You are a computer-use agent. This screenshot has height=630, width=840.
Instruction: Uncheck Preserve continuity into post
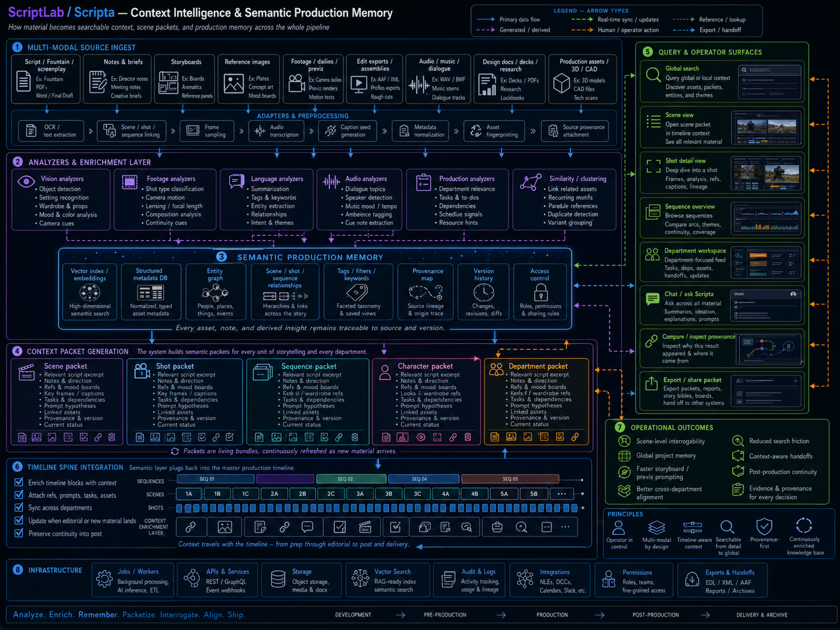coord(19,533)
